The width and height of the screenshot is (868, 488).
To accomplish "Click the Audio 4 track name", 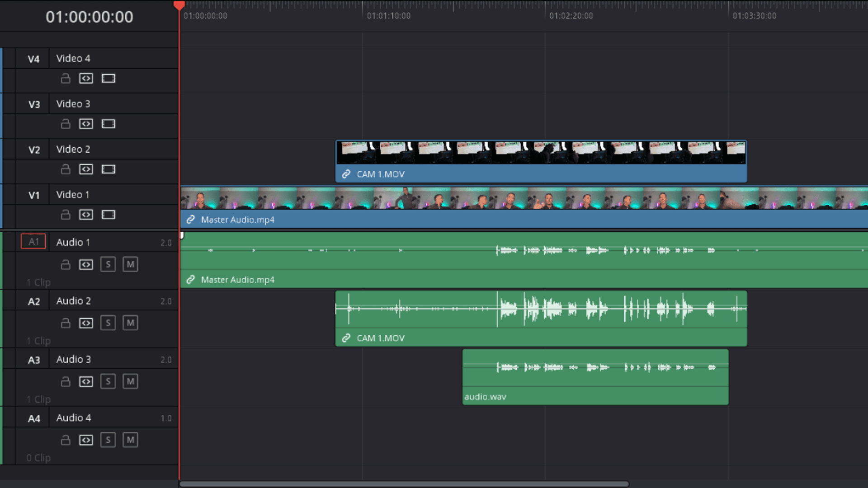I will [74, 418].
